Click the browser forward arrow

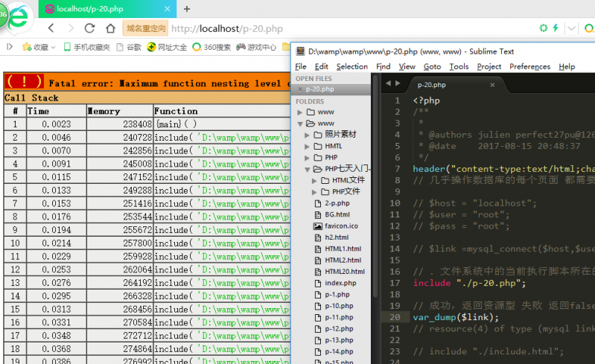70,28
